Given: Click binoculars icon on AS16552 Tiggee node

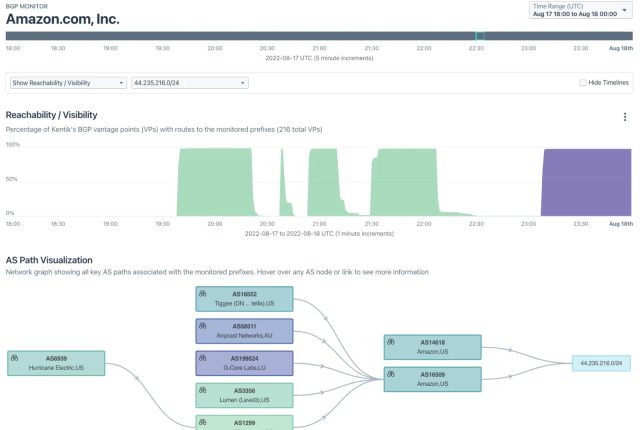Looking at the screenshot, I should (x=202, y=293).
